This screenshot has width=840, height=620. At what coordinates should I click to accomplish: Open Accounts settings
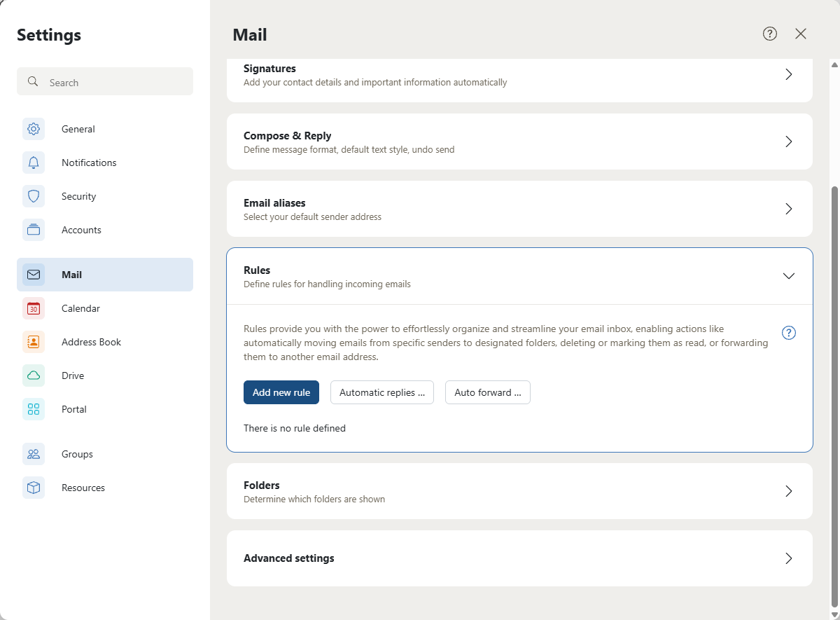point(105,230)
